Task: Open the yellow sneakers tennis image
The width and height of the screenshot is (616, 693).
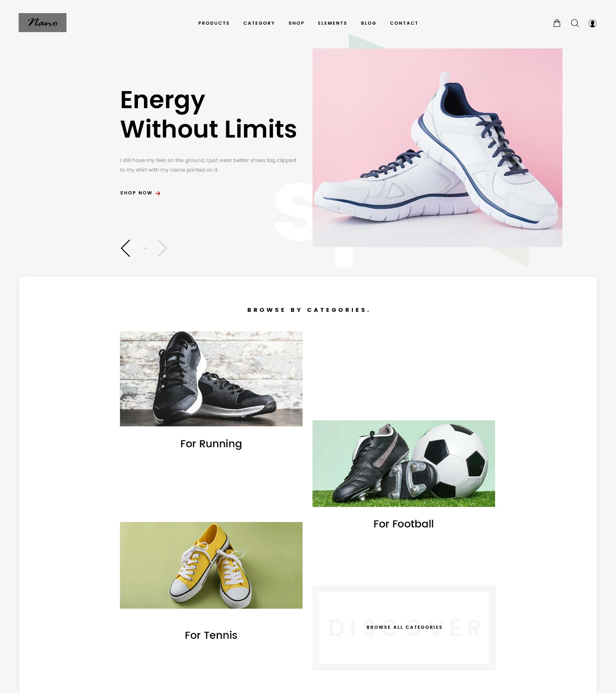Action: tap(211, 565)
